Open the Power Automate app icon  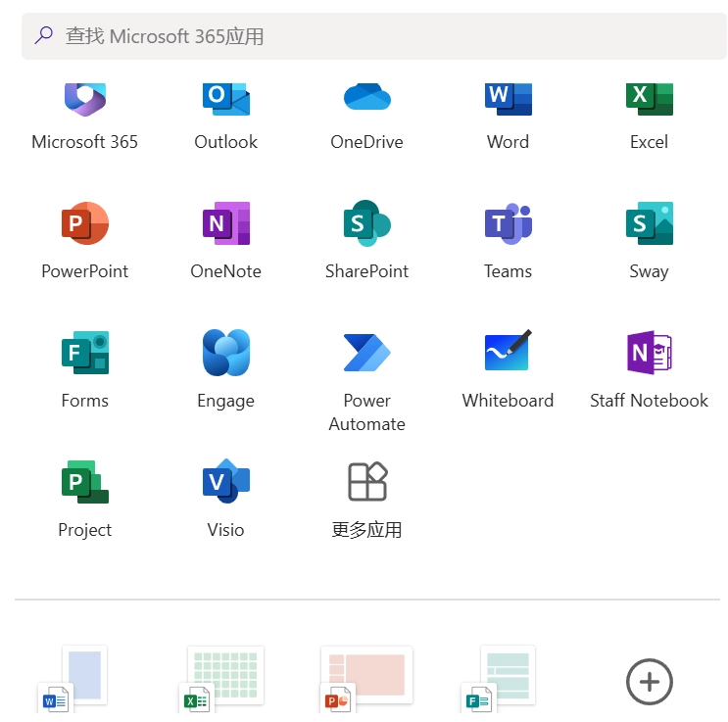coord(367,353)
